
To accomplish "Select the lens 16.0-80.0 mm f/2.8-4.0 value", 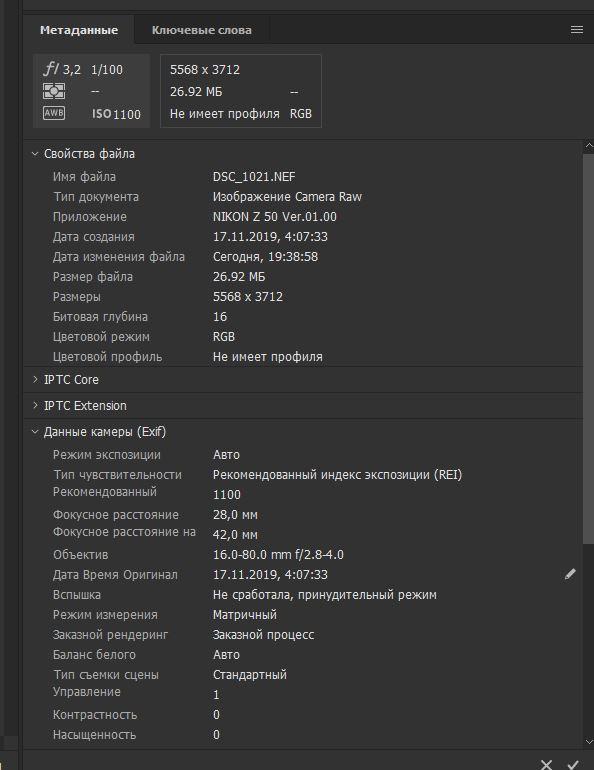I will pyautogui.click(x=278, y=555).
